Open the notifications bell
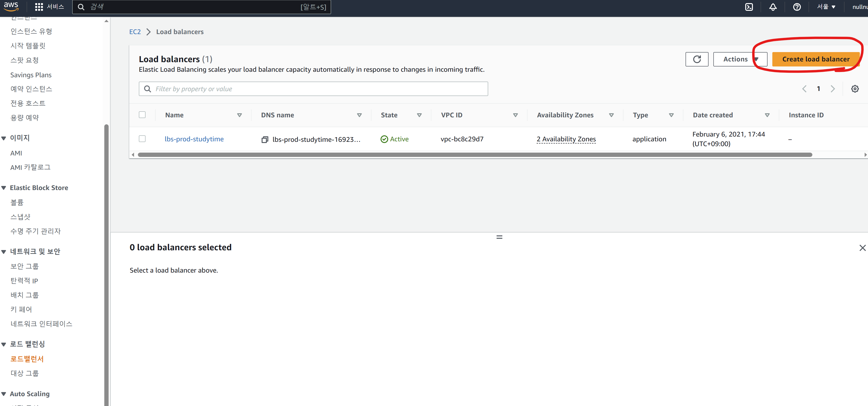 773,7
